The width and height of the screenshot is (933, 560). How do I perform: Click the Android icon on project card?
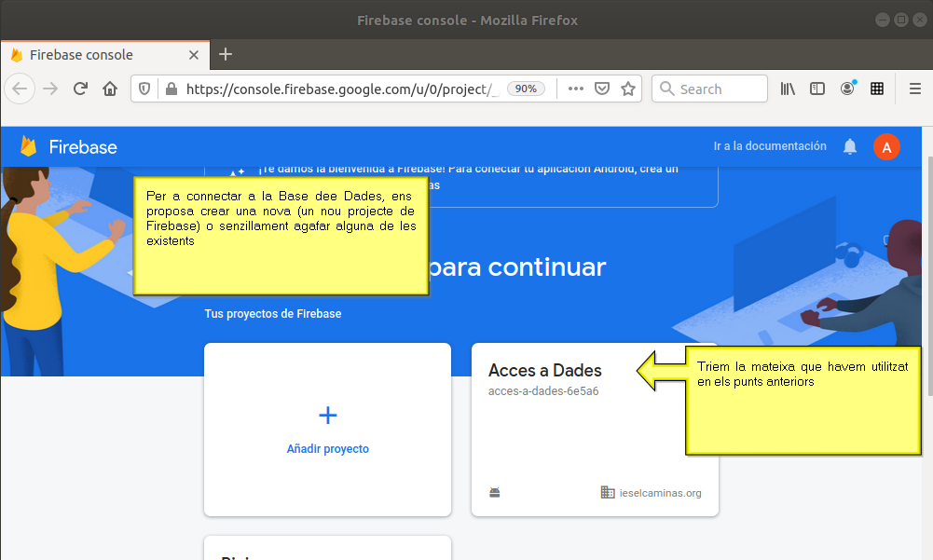tap(495, 492)
